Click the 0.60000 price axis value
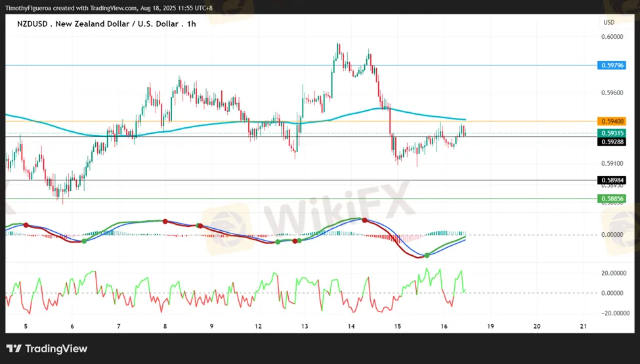Viewport: 640px width, 364px height. pyautogui.click(x=611, y=37)
